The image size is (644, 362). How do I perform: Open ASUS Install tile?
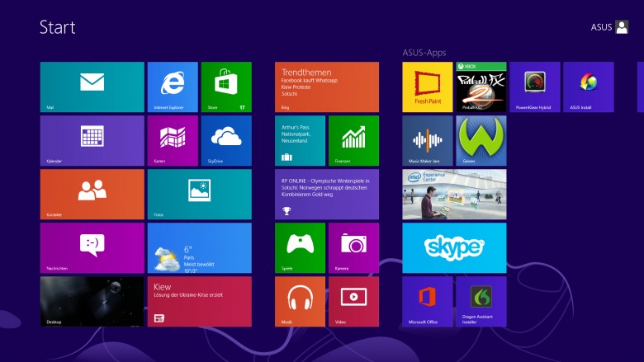589,87
